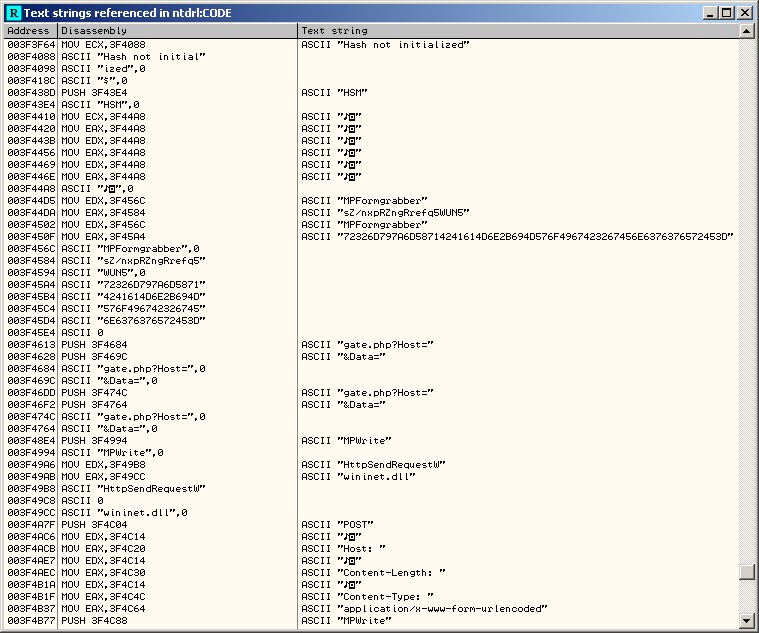
Task: Select the "Content-Length: " text string
Action: [373, 573]
